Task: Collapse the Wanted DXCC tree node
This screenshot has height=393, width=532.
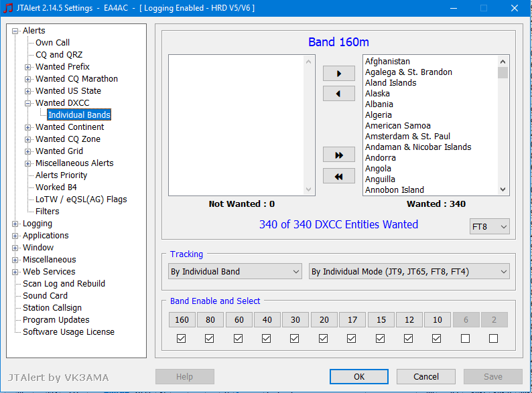Action: coord(28,103)
